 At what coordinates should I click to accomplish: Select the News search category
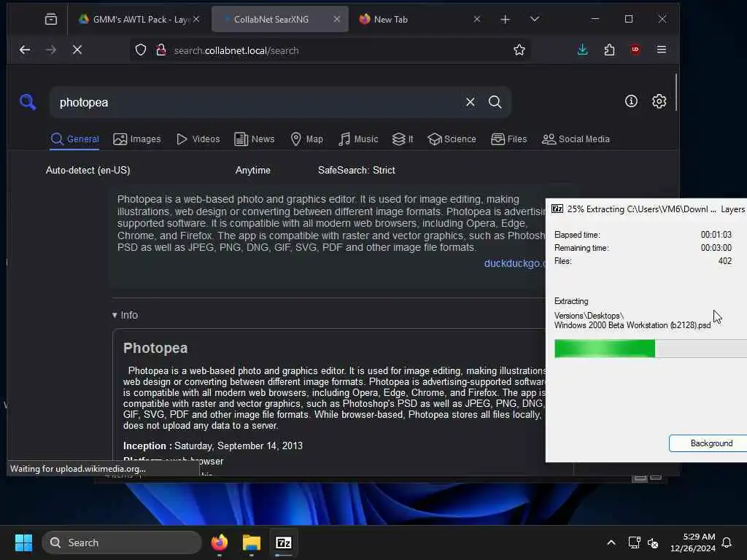(255, 139)
